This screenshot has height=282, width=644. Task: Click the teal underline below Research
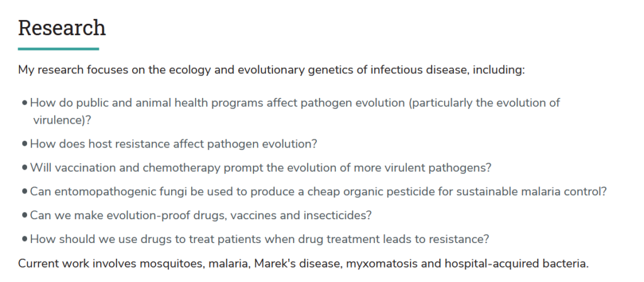58,49
